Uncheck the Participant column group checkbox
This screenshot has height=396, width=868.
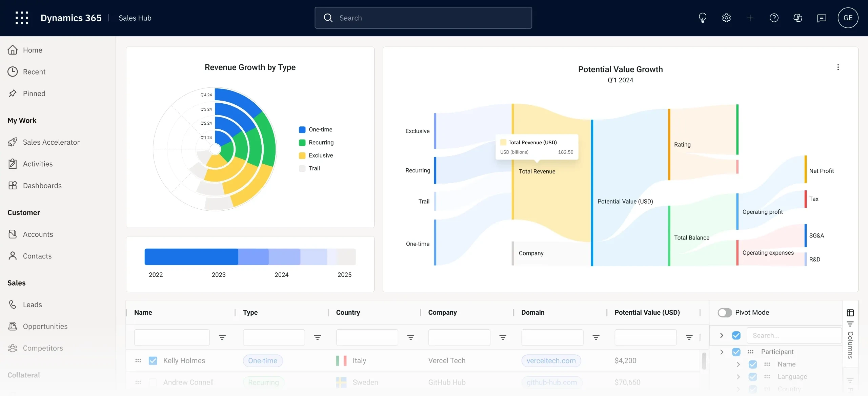click(x=736, y=352)
